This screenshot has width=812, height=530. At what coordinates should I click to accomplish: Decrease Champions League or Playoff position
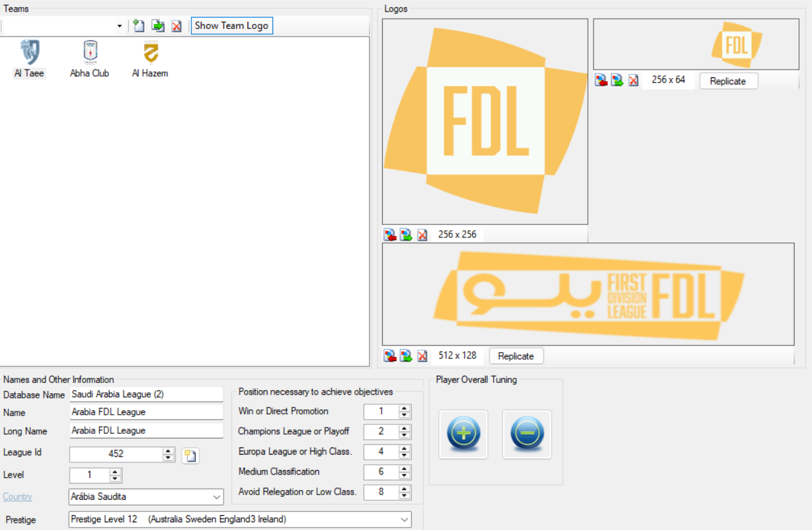[405, 435]
